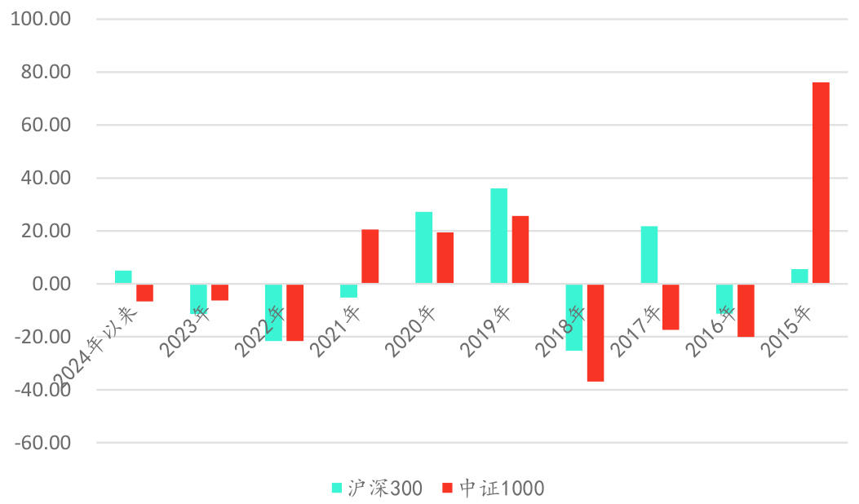The width and height of the screenshot is (859, 504).
Task: Click the red 2018年 中证1000 negative bar
Action: (x=596, y=333)
